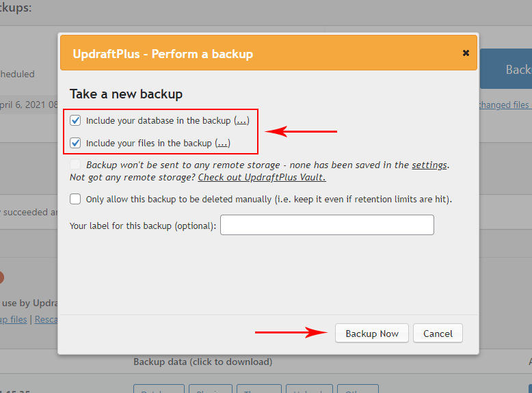Expand database backup options ellipsis

pyautogui.click(x=241, y=121)
